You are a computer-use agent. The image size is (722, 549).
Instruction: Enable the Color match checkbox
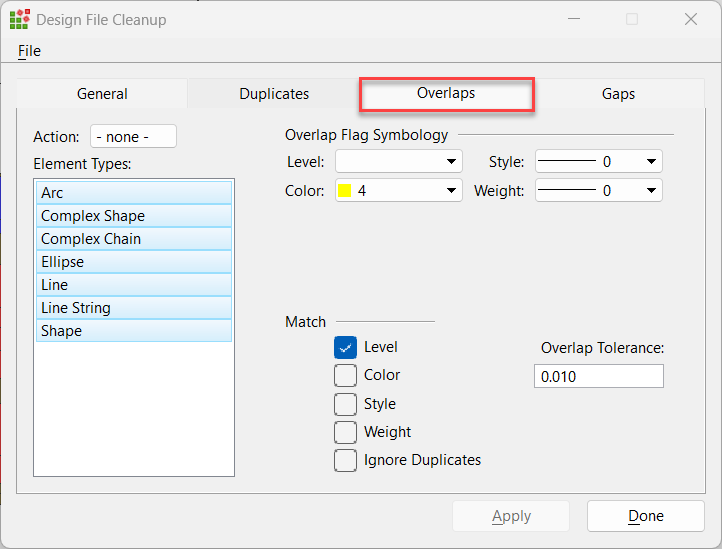coord(345,375)
